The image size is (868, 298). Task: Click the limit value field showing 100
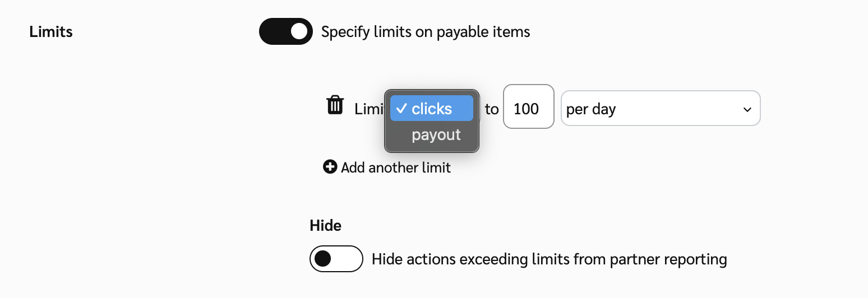(x=528, y=109)
